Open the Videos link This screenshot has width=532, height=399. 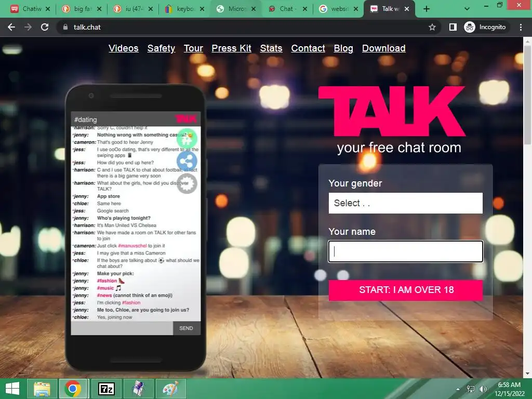[x=124, y=48]
